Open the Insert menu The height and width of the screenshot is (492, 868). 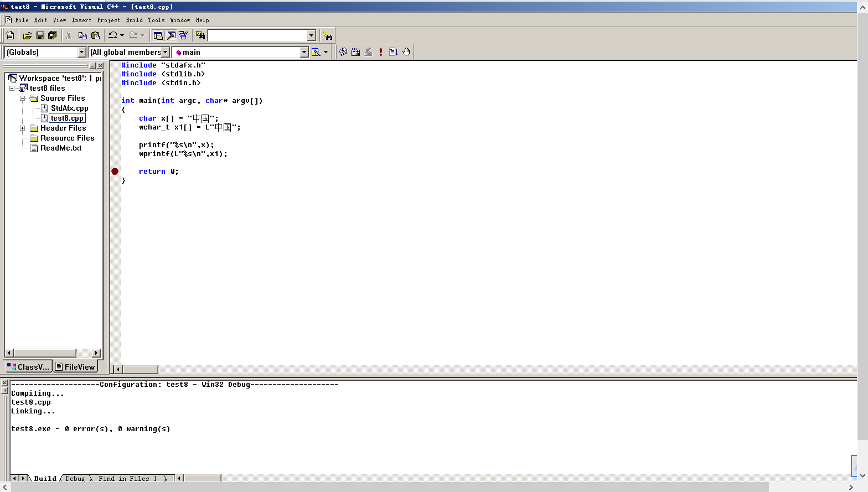click(81, 20)
